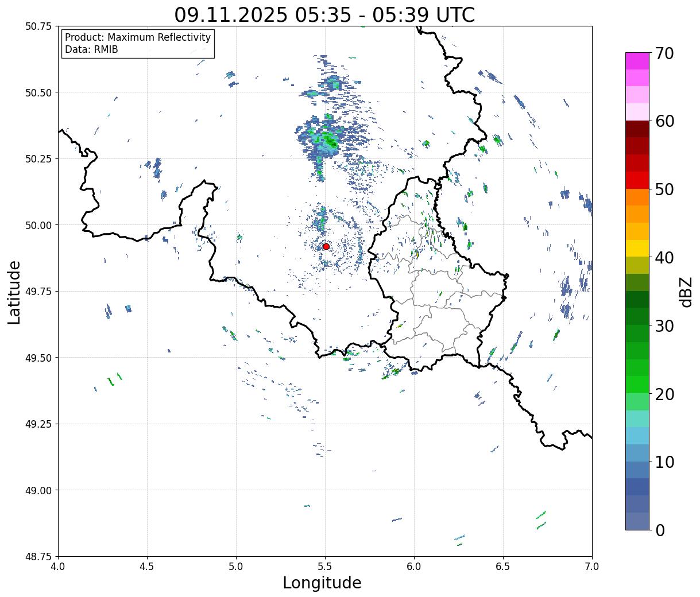Viewport: 700px width, 597px height.
Task: Click the x-axis tick label 6.0
Action: point(414,567)
